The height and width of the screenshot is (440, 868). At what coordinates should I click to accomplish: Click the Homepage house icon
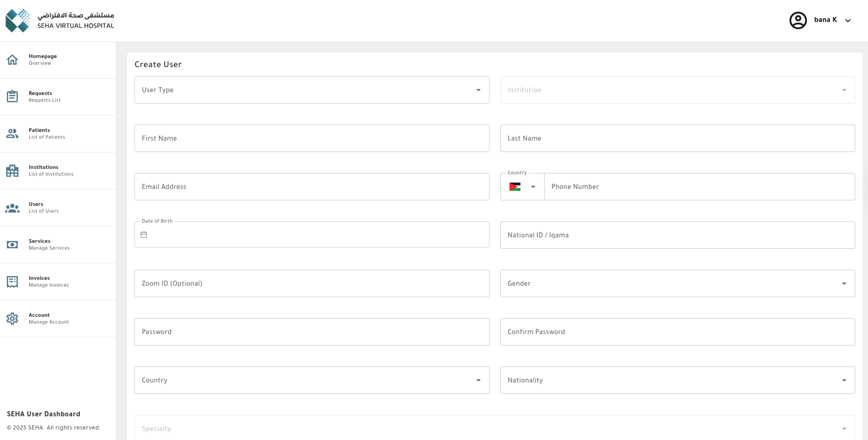tap(12, 60)
